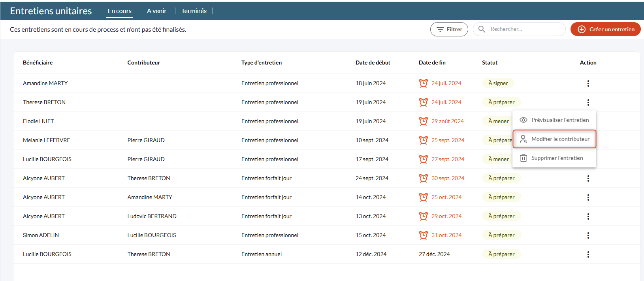Click three-dot menu for 30 sept. 2024 row

pos(588,178)
